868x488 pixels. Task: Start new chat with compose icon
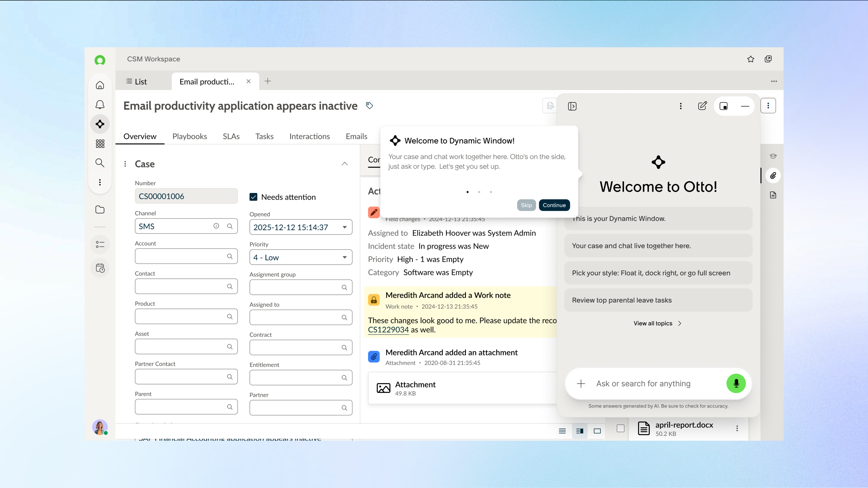coord(703,106)
